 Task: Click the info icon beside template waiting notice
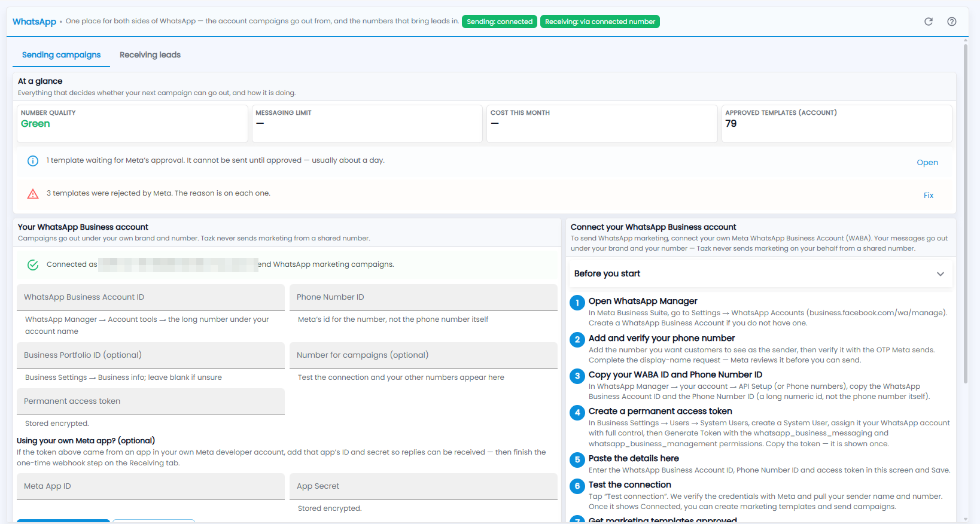coord(33,161)
